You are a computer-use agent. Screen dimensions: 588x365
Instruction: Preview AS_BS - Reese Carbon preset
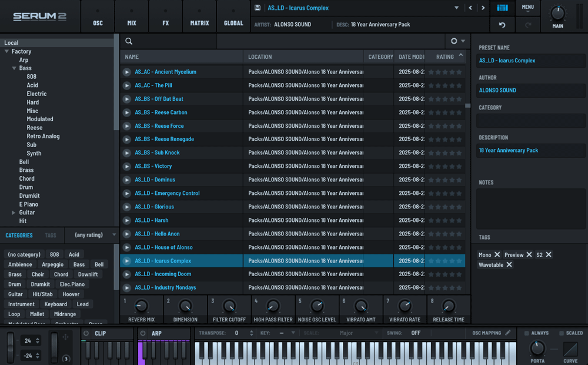[127, 112]
